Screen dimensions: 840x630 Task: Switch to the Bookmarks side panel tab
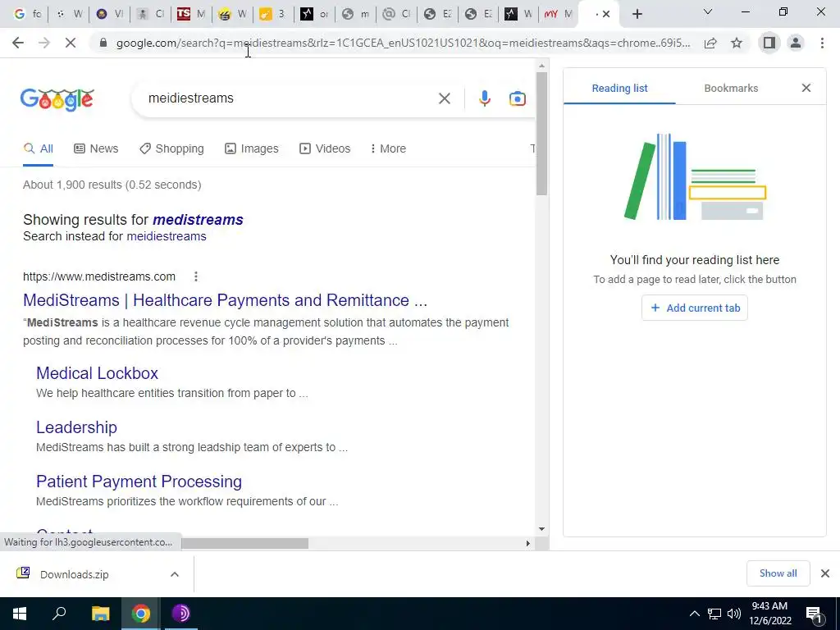coord(731,89)
